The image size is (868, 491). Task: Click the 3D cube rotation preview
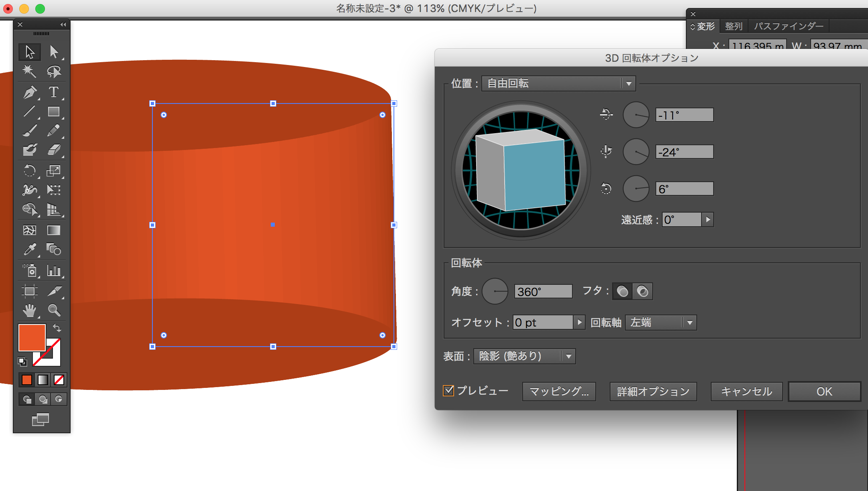coord(521,170)
